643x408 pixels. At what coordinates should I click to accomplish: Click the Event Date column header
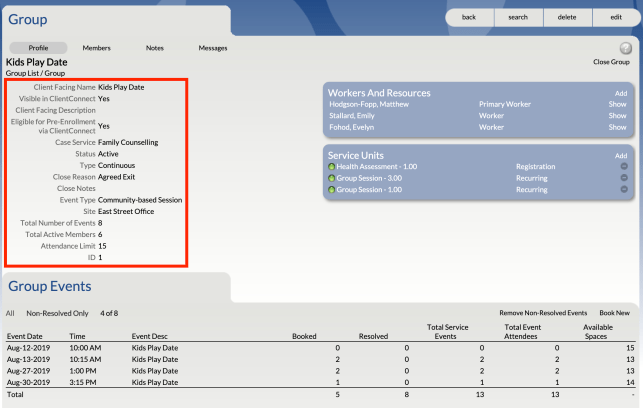25,336
